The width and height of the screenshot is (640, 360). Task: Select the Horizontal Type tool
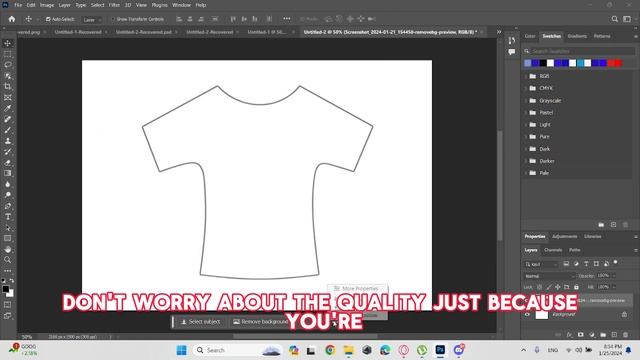point(8,217)
